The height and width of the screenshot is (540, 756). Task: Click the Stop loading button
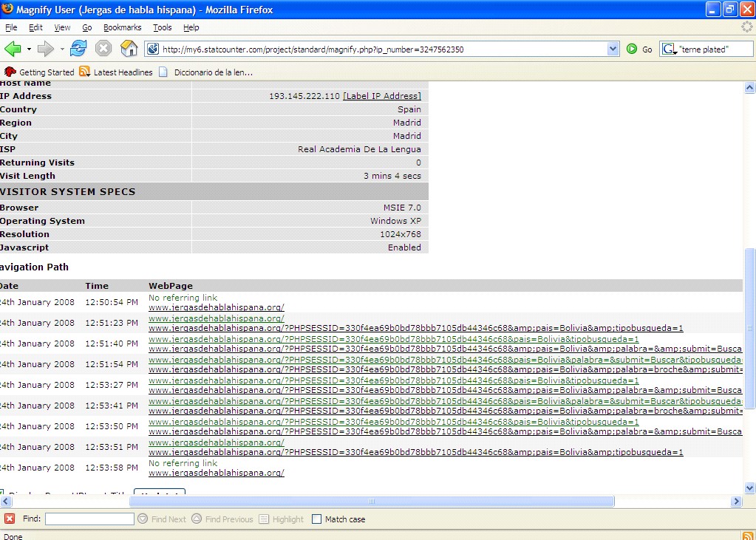click(x=103, y=49)
